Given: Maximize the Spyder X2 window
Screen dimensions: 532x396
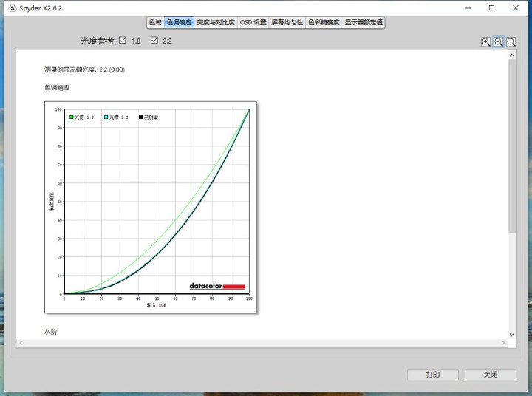Looking at the screenshot, I should click(x=491, y=8).
